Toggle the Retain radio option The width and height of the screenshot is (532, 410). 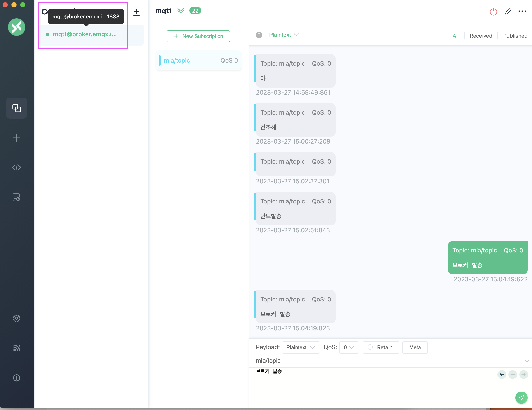click(370, 347)
